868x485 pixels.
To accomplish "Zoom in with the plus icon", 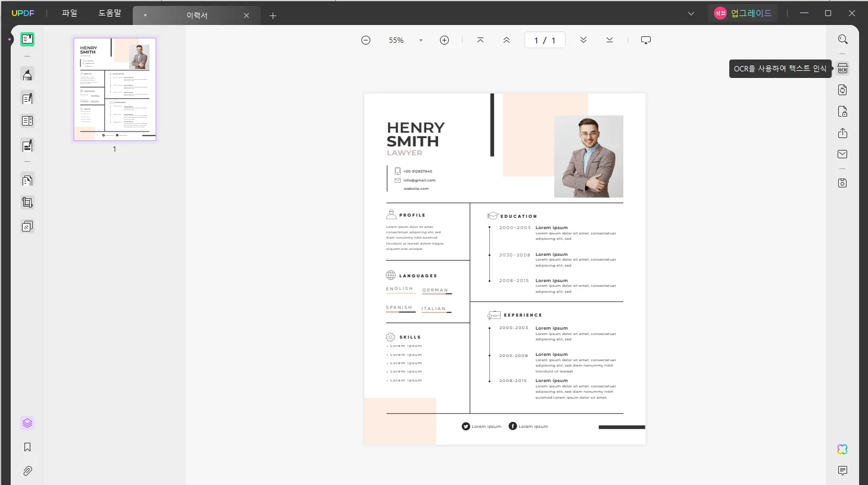I will [444, 40].
